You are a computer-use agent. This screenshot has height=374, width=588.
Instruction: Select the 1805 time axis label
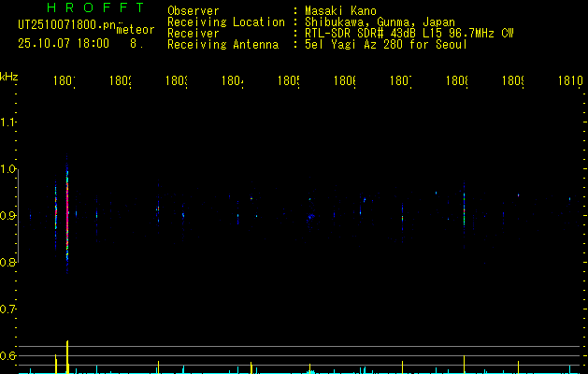click(288, 80)
